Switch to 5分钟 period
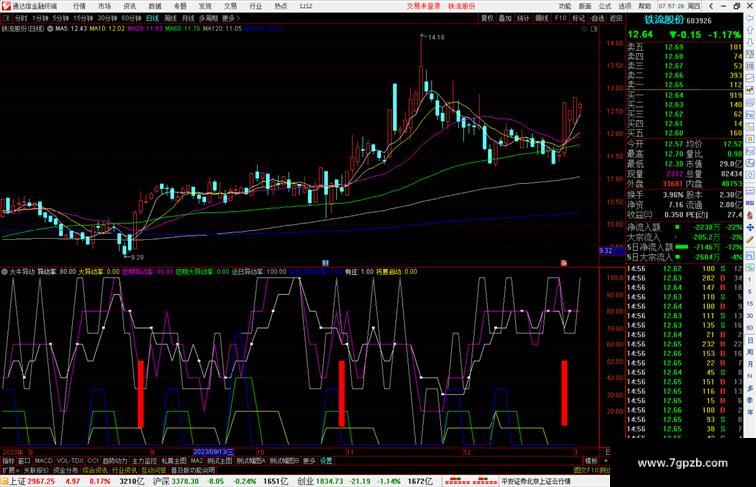Screen dimensions: 756x487 61,18
